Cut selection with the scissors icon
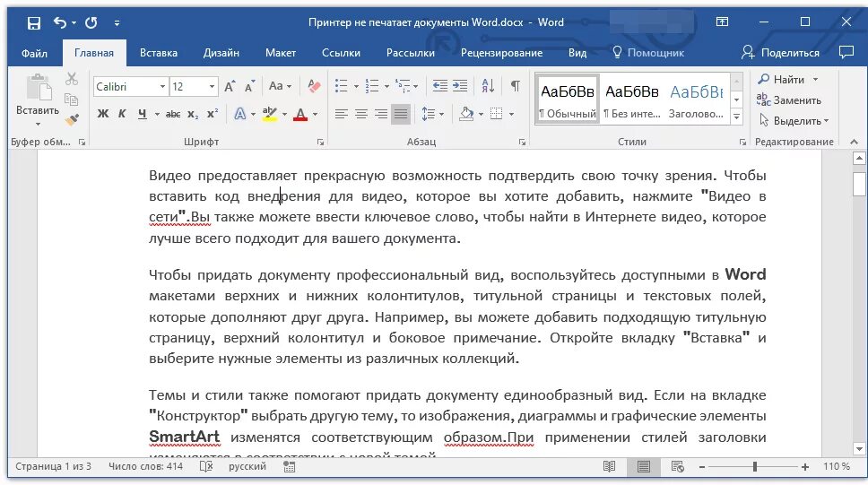Image resolution: width=868 pixels, height=485 pixels. point(72,79)
